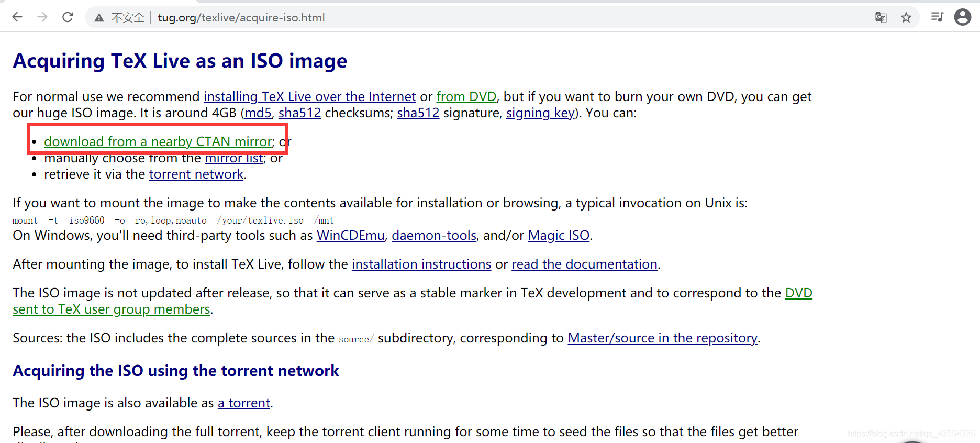This screenshot has height=443, width=980.
Task: Open the translate page icon
Action: click(x=881, y=17)
